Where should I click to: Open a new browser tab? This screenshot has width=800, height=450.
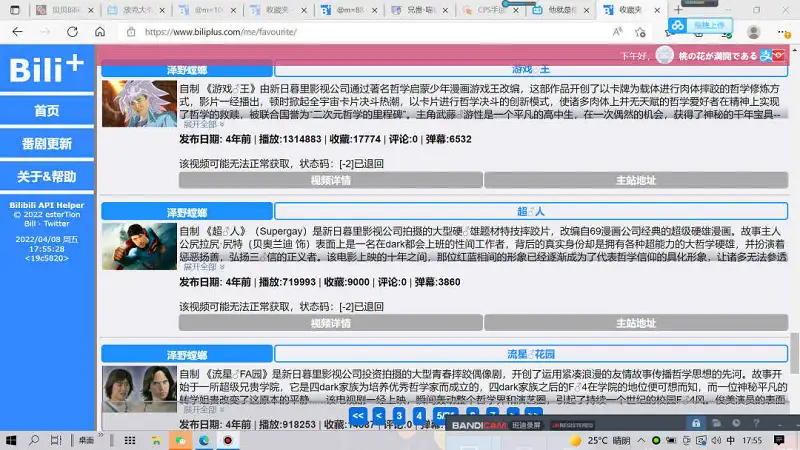(x=678, y=10)
